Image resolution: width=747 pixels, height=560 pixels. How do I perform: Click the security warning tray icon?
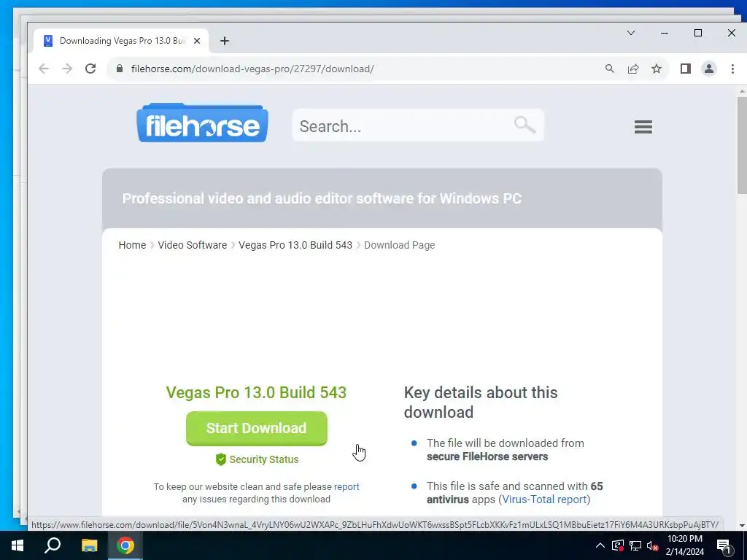point(618,545)
